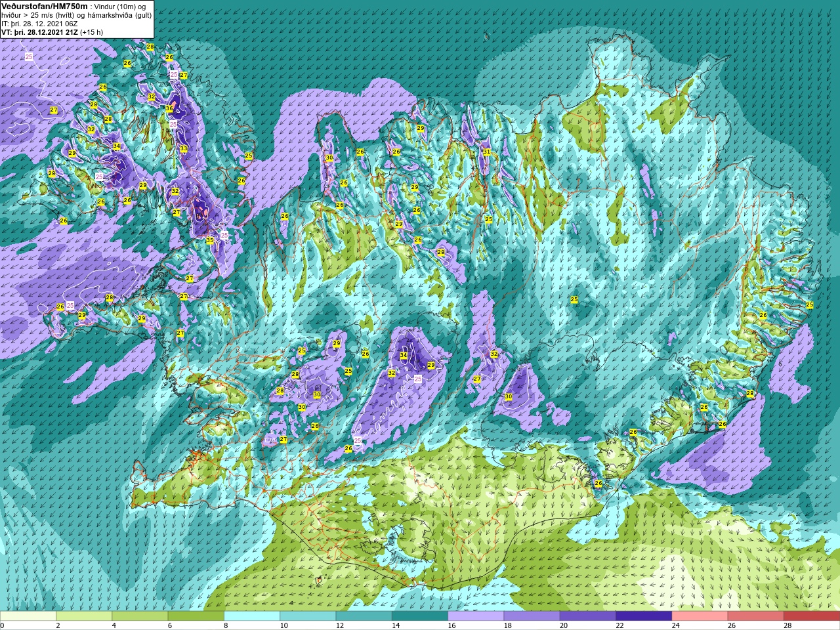Select the teal 12–14 m/s legend swatch
Viewport: 840px width, 630px height.
point(364,616)
